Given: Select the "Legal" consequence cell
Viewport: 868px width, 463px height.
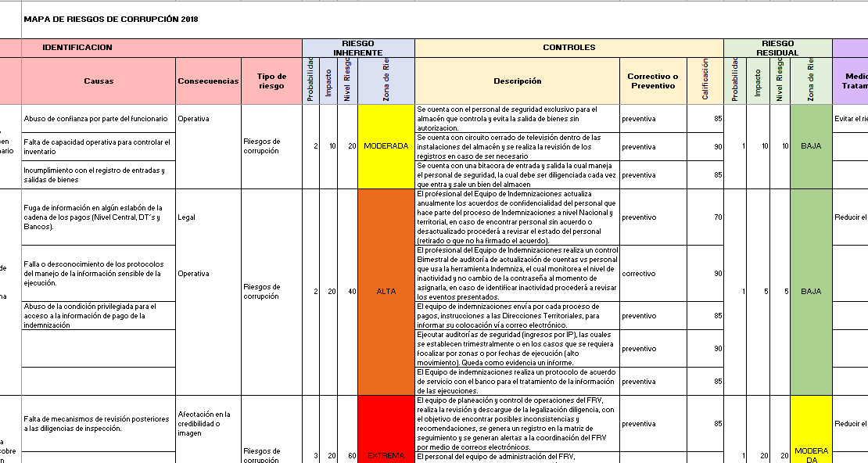Looking at the screenshot, I should pos(208,217).
